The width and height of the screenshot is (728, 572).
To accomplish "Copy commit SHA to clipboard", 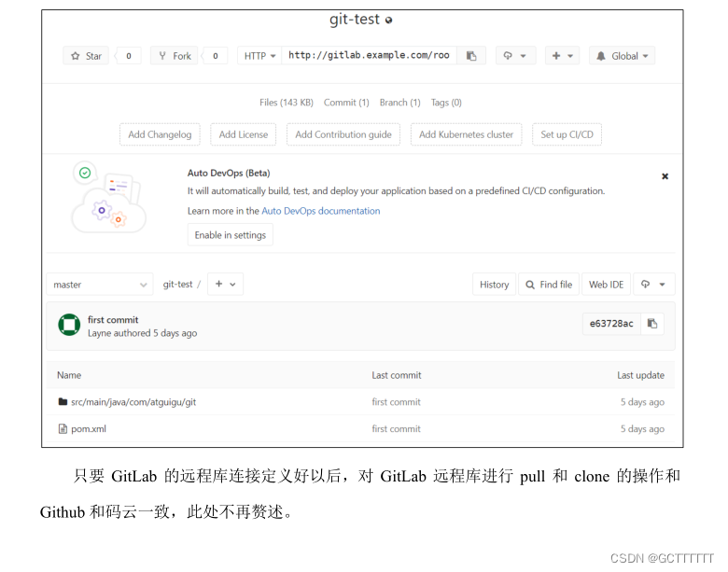I will 652,324.
